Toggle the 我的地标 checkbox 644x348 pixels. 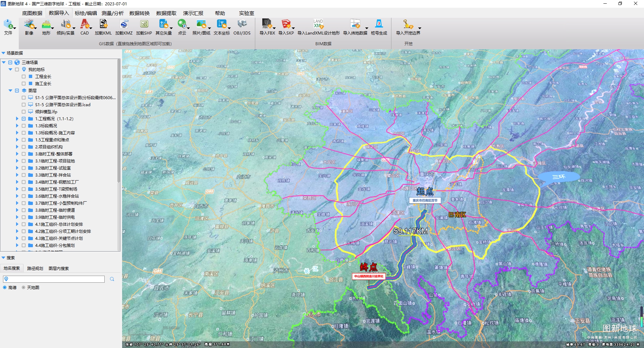(x=17, y=69)
